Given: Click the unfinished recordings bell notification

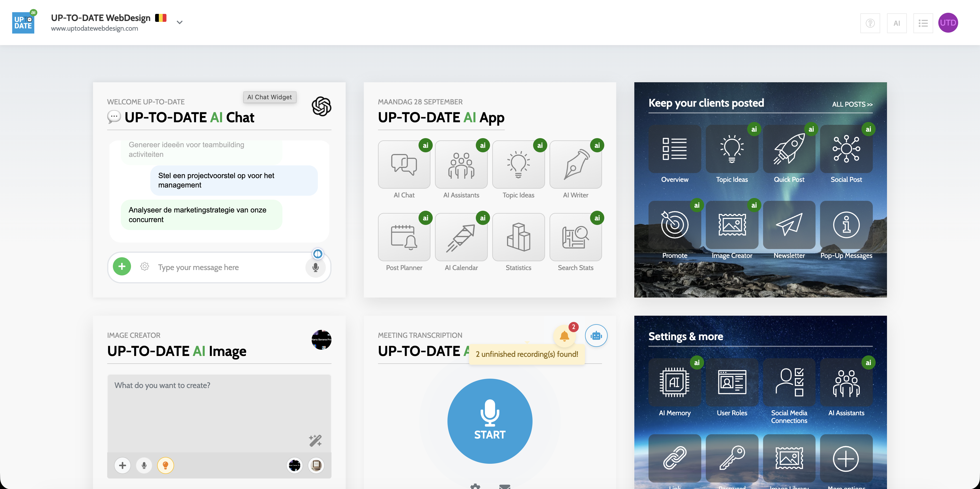Looking at the screenshot, I should (564, 336).
